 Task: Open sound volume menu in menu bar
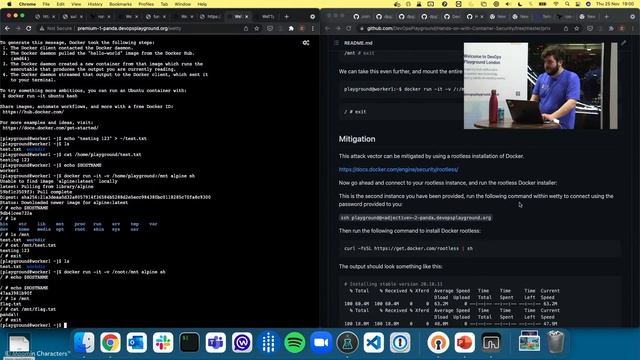coord(508,4)
